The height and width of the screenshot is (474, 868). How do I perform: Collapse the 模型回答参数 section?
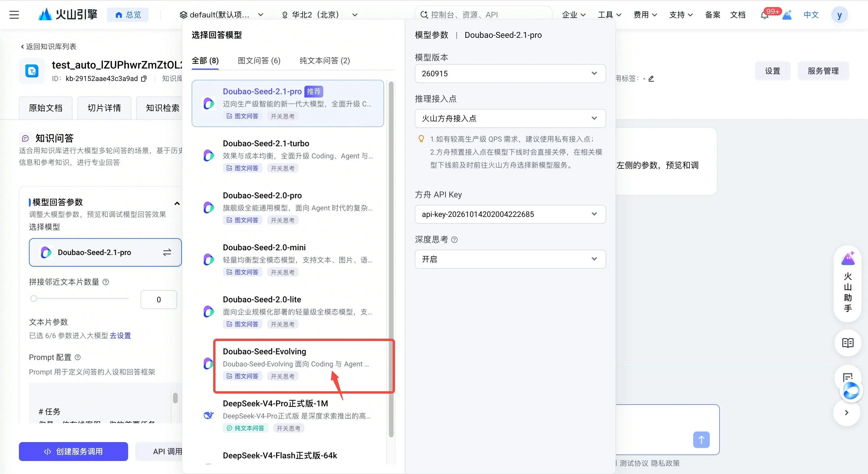(177, 203)
